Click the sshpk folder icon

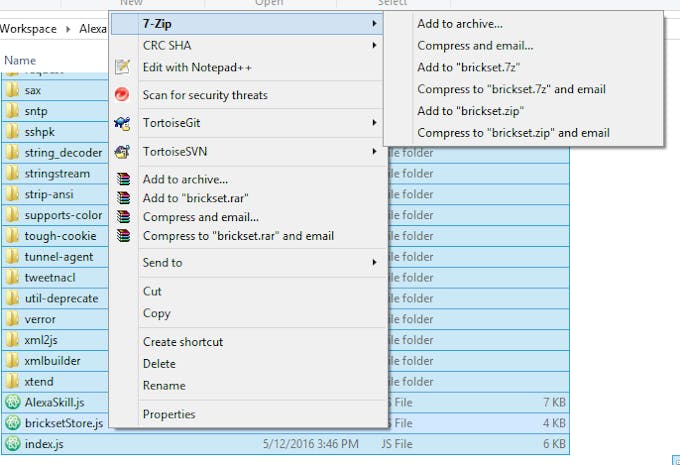point(13,132)
